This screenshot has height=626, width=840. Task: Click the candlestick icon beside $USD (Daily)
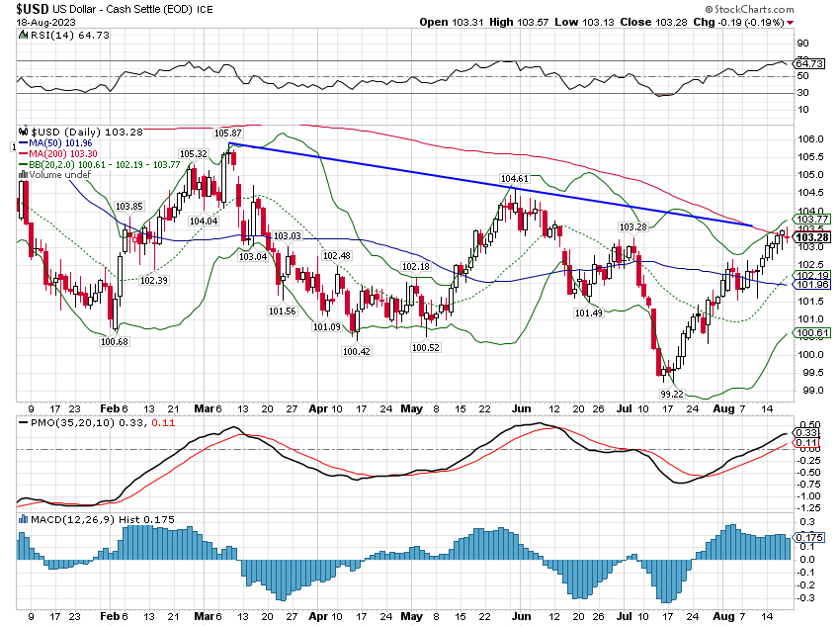click(x=23, y=132)
